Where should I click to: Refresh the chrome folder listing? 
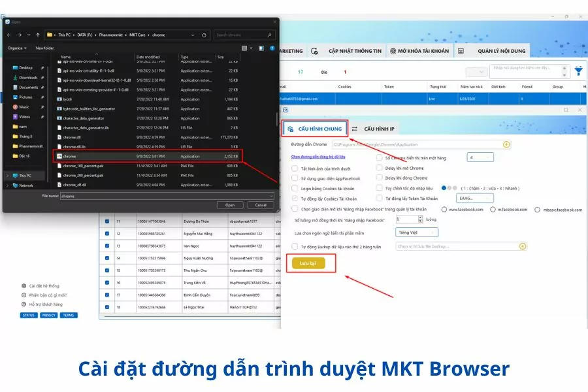pyautogui.click(x=204, y=35)
